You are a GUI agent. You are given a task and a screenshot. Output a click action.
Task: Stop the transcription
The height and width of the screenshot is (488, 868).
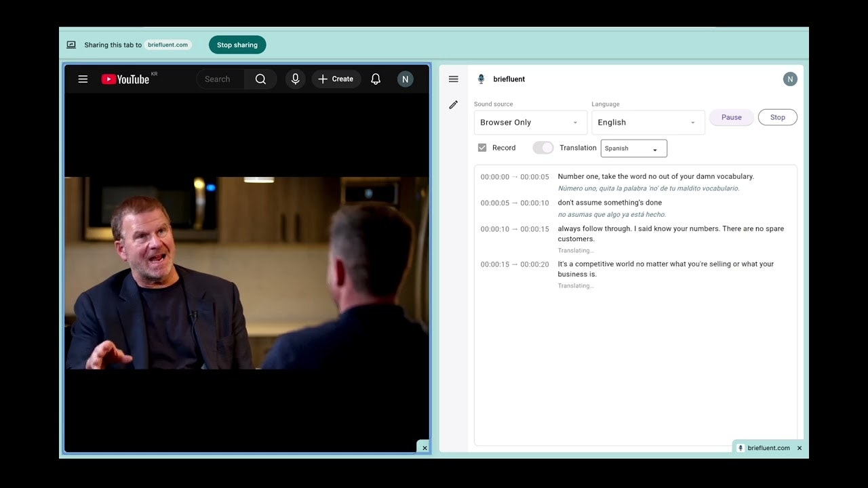tap(778, 117)
